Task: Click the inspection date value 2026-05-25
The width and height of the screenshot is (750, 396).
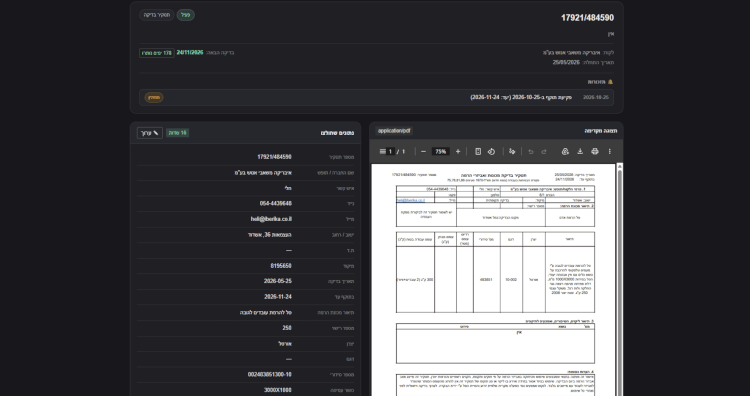Action: [x=278, y=281]
